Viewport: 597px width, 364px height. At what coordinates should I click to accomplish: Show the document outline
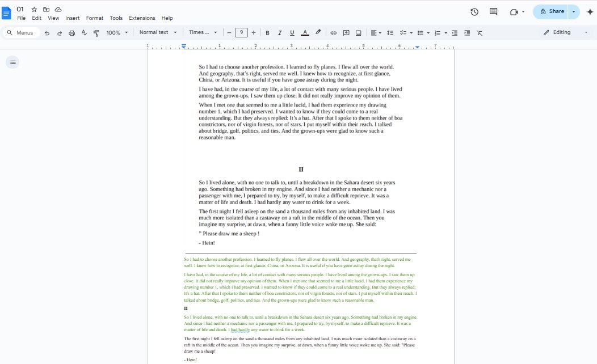click(12, 62)
